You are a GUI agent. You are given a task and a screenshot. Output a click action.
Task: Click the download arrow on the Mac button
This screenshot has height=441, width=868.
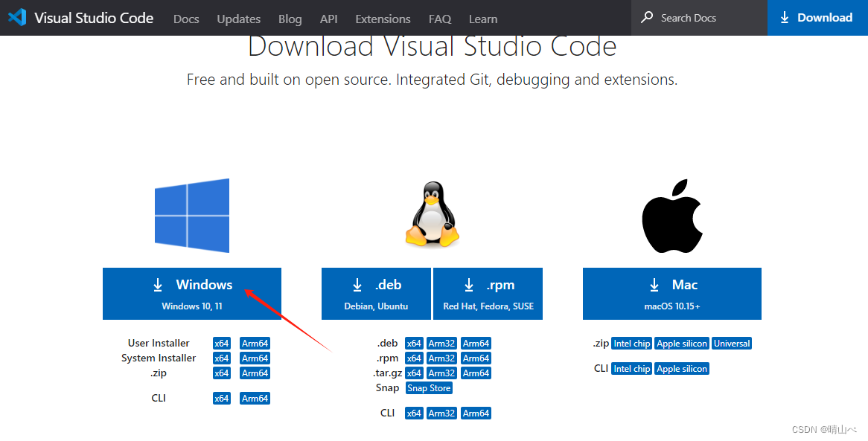click(654, 285)
